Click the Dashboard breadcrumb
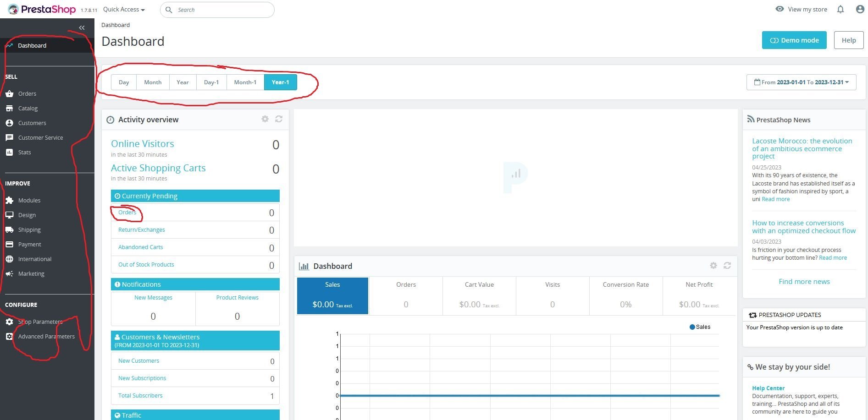The image size is (868, 420). tap(116, 25)
